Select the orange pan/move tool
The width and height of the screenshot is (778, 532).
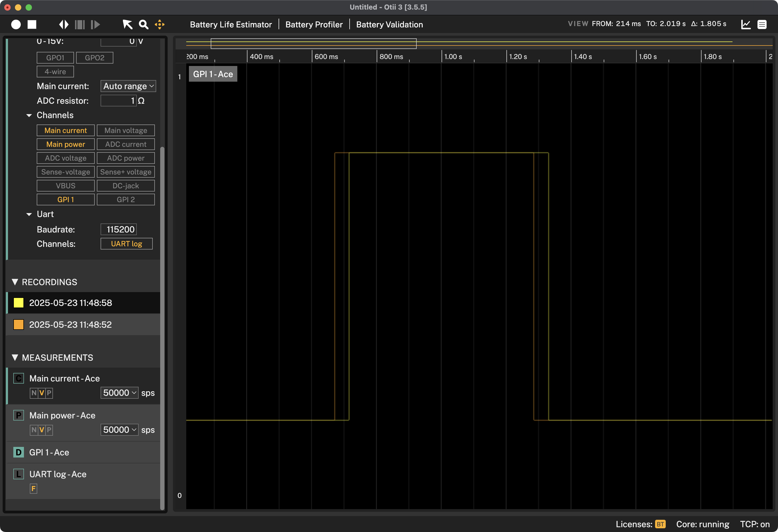(160, 24)
